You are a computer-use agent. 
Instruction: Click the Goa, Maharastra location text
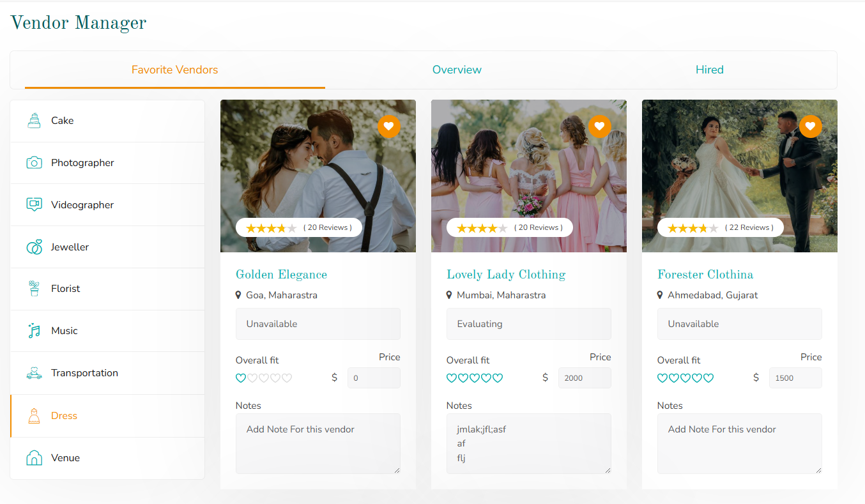pos(282,295)
